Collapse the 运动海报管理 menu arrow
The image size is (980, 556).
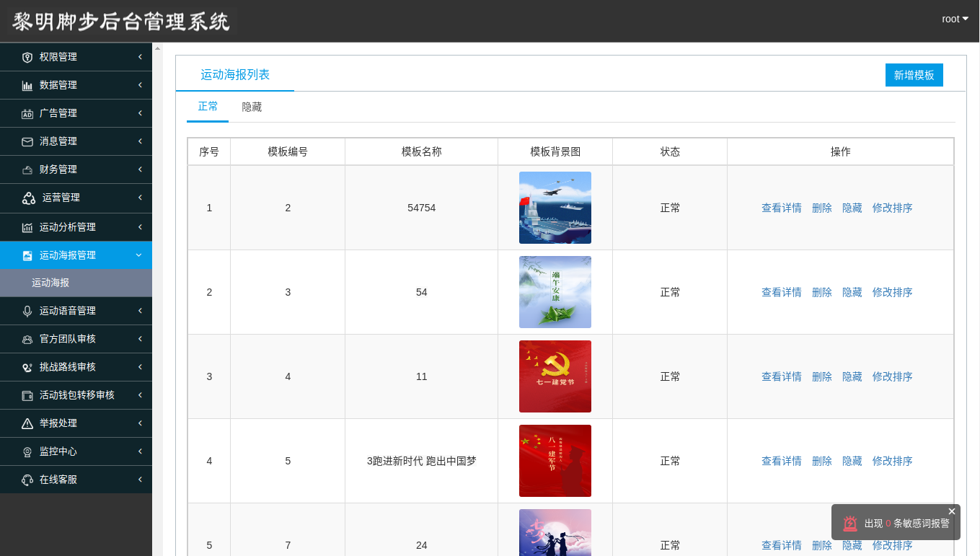click(x=139, y=255)
